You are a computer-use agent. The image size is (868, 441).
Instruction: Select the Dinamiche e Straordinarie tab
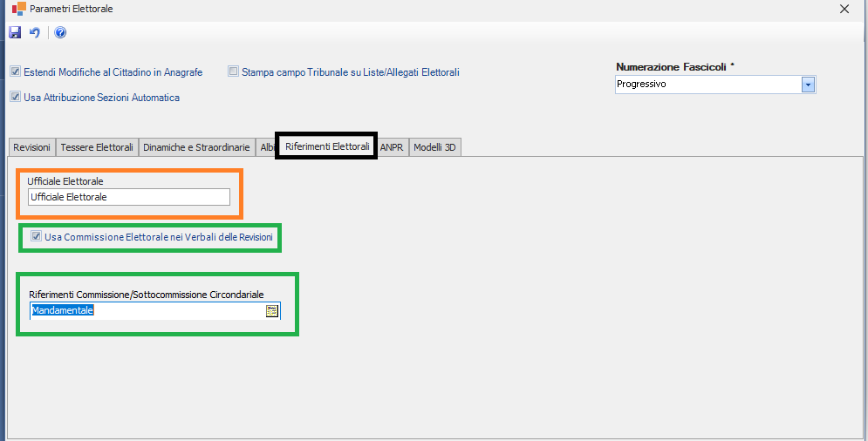tap(196, 147)
